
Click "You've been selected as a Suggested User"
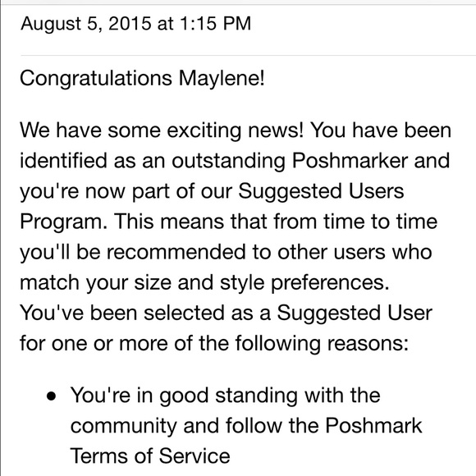click(226, 313)
